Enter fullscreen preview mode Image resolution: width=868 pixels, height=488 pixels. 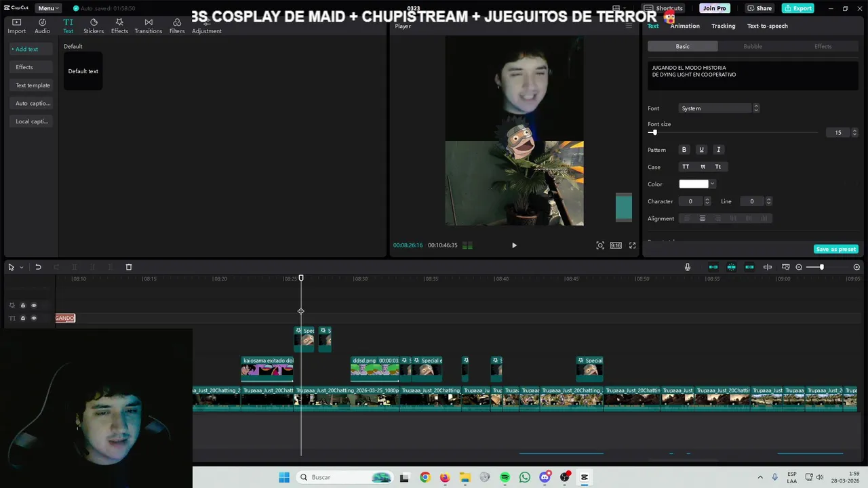tap(632, 245)
